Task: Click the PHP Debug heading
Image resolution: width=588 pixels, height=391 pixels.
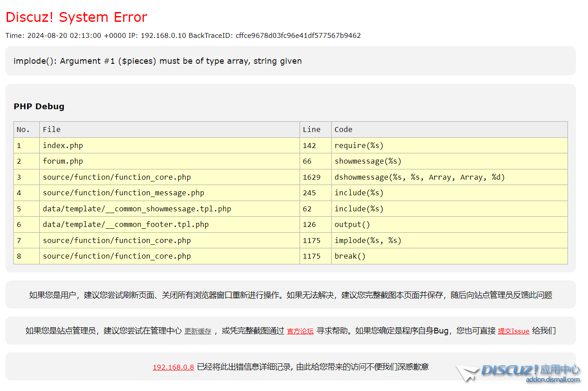Action: click(39, 107)
